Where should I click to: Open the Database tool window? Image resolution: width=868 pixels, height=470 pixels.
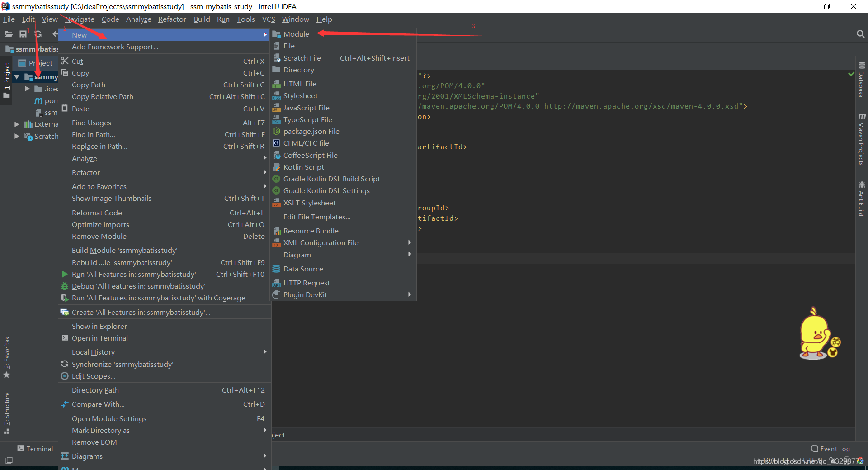861,80
